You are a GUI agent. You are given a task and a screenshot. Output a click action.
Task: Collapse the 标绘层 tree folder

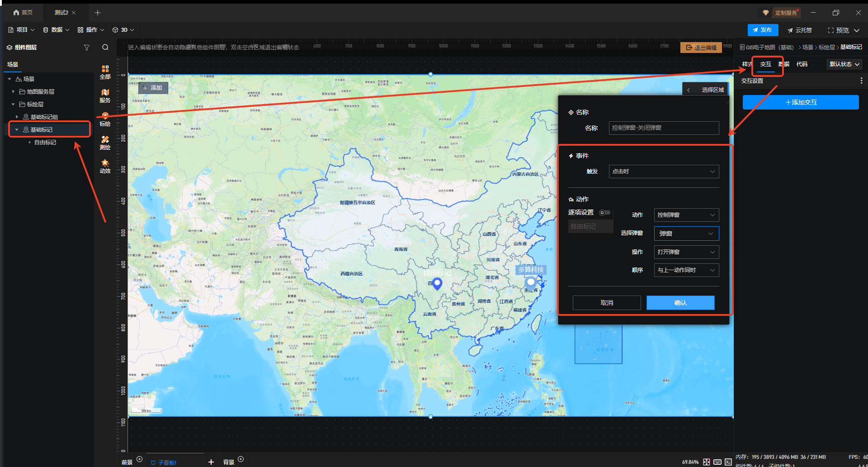(x=13, y=105)
